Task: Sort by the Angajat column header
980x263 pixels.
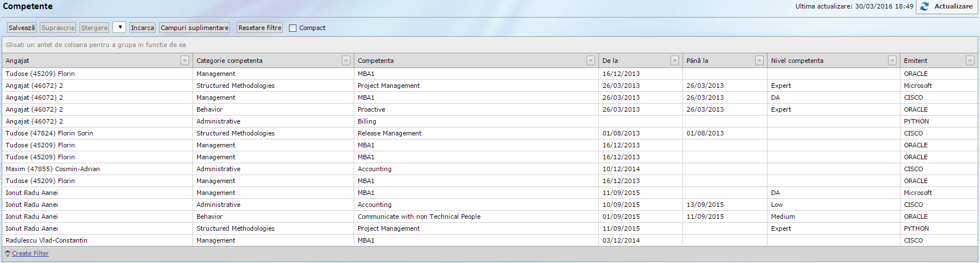Action: (91, 61)
